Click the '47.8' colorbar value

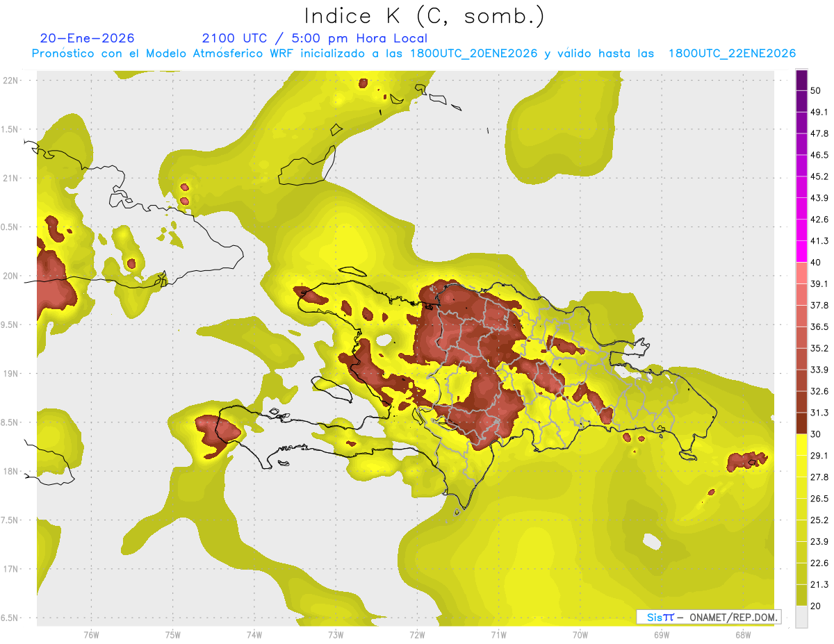tap(819, 133)
